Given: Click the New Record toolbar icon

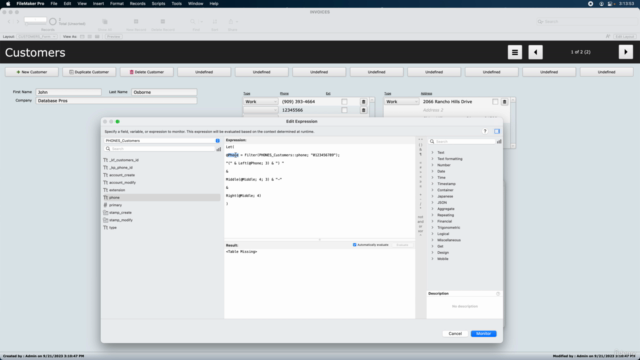Looking at the screenshot, I should 136,22.
